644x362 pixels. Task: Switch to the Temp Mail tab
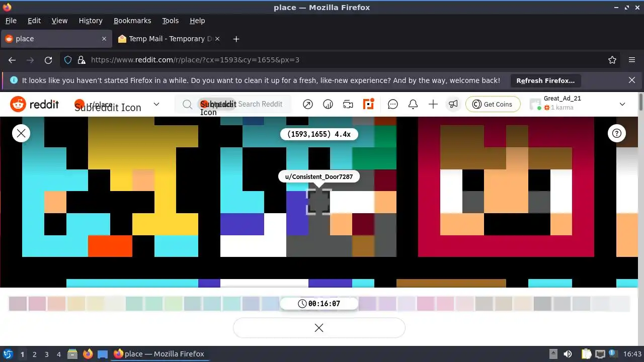click(170, 39)
